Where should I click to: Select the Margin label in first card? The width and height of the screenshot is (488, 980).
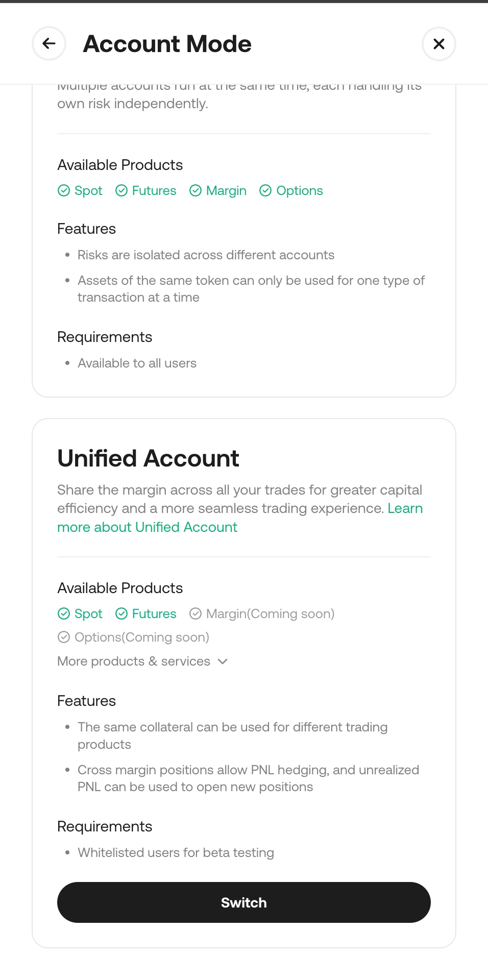coord(226,191)
